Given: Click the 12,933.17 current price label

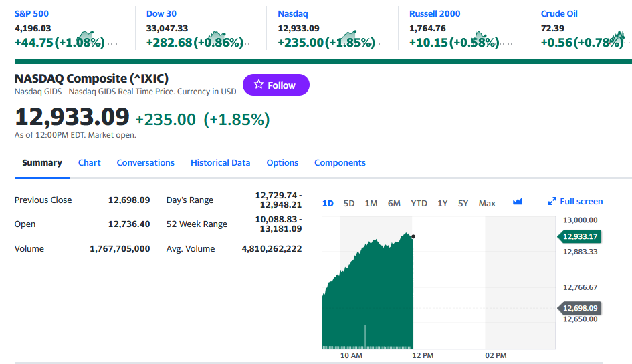Looking at the screenshot, I should pos(580,236).
